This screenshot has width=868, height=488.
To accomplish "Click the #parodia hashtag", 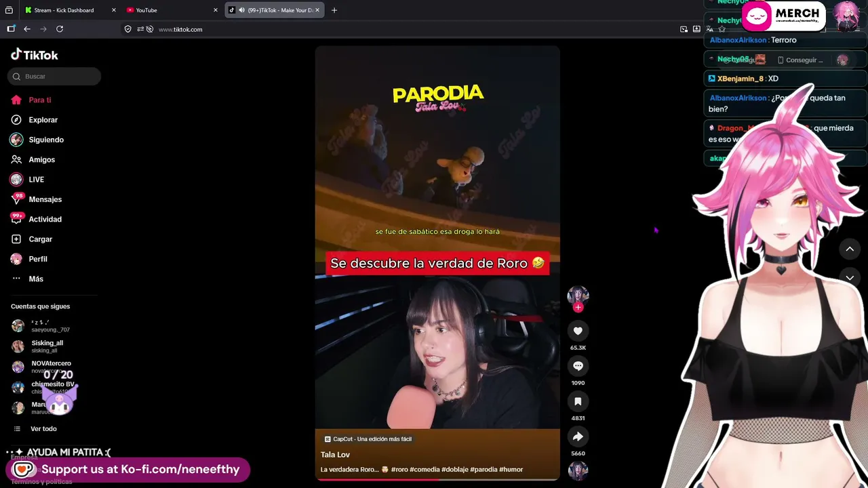I will [484, 470].
